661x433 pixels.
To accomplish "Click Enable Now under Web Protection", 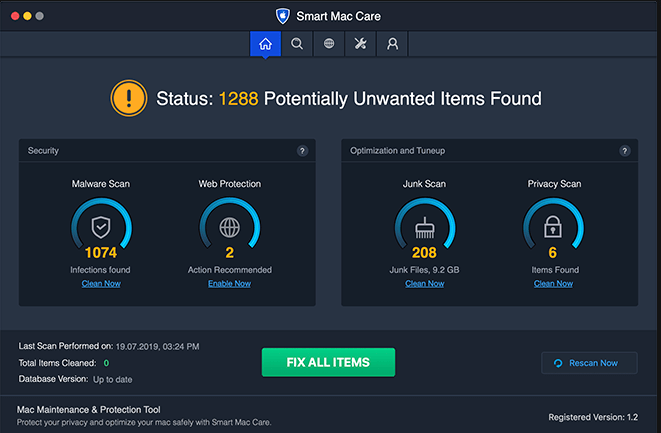I will [x=229, y=284].
